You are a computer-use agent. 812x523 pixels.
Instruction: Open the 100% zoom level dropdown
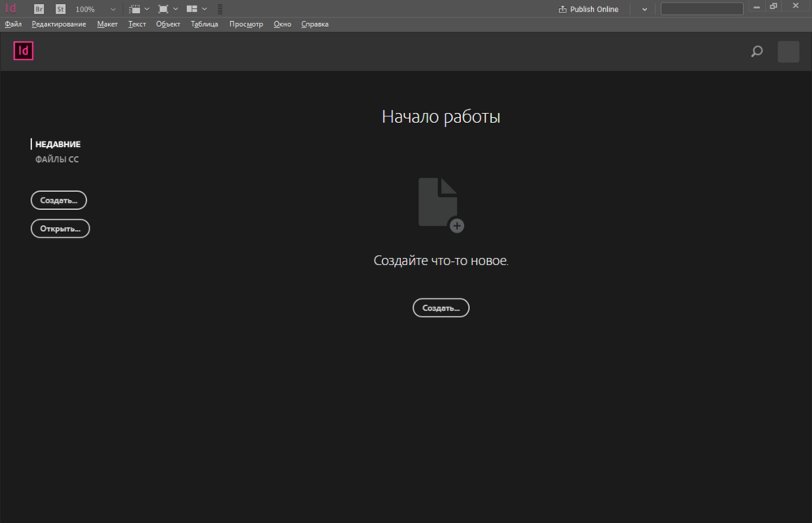point(113,10)
